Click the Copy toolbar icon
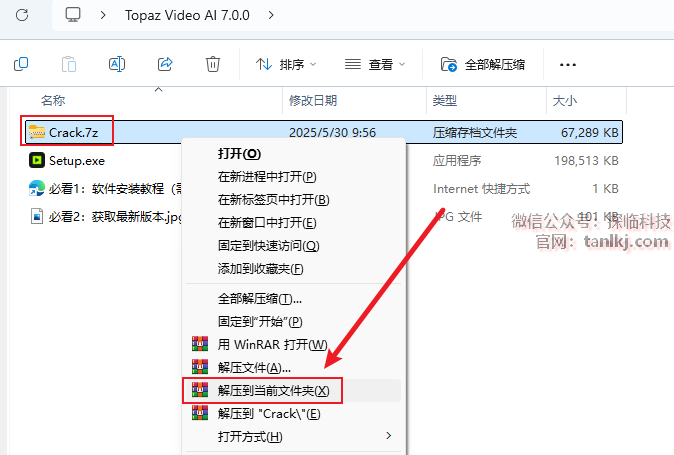Viewport: 674px width, 455px height. click(21, 64)
